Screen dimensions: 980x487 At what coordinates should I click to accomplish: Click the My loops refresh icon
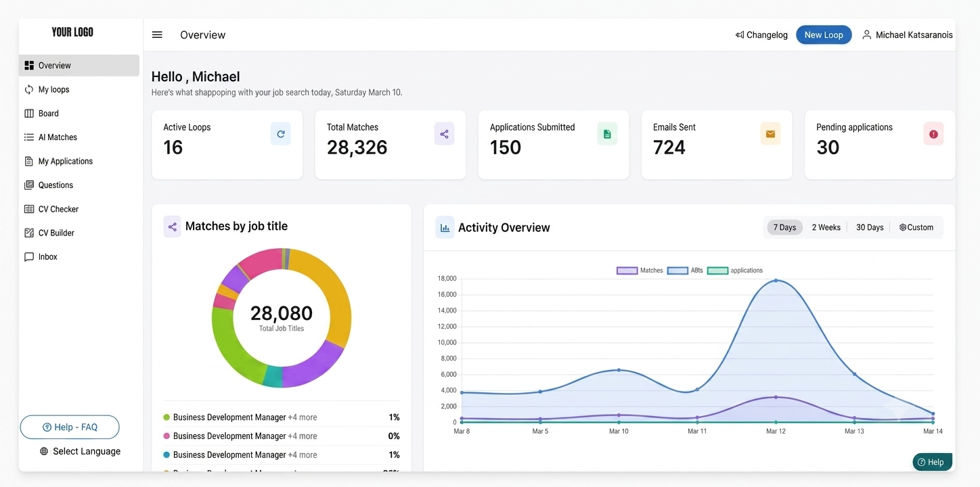pos(29,89)
